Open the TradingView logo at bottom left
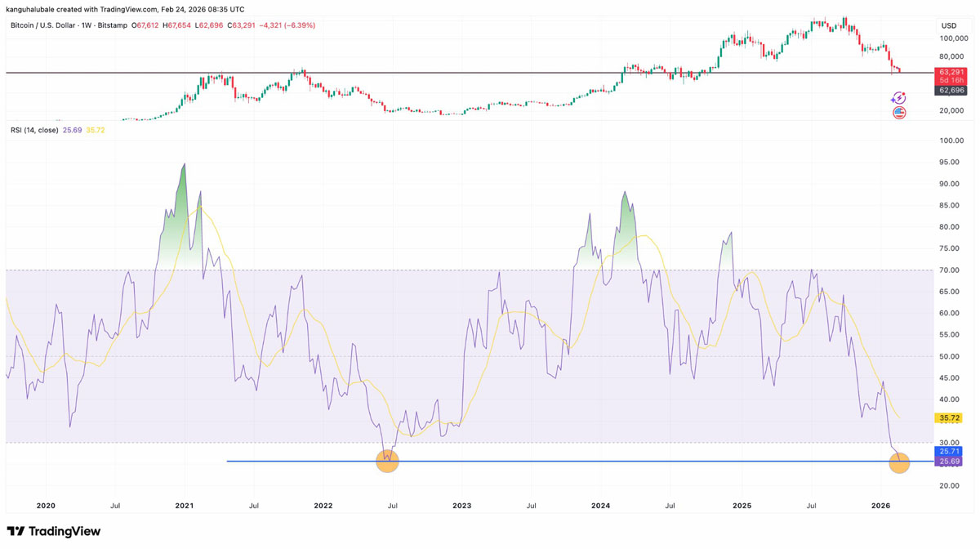980x549 pixels. coord(54,531)
